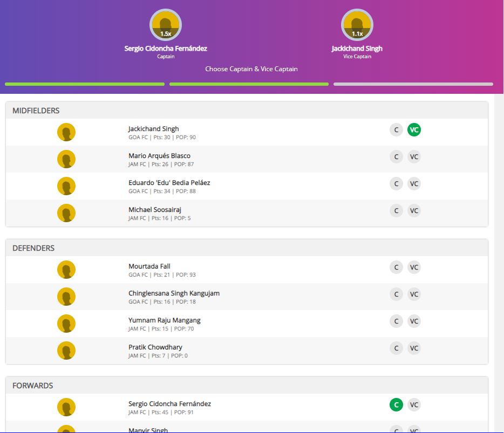Image resolution: width=504 pixels, height=433 pixels.
Task: Click the 'Captain' label under Sergio's avatar
Action: [166, 57]
